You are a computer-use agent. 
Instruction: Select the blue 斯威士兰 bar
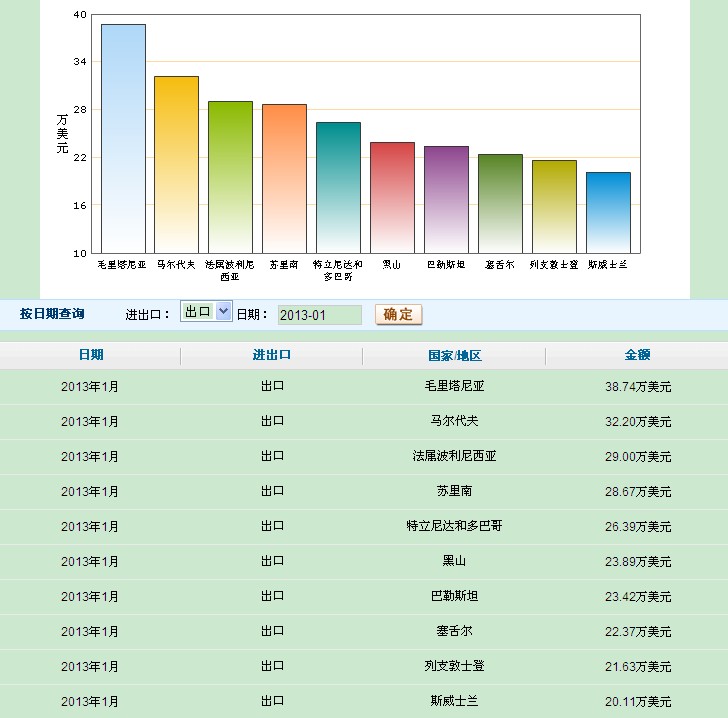(x=608, y=212)
